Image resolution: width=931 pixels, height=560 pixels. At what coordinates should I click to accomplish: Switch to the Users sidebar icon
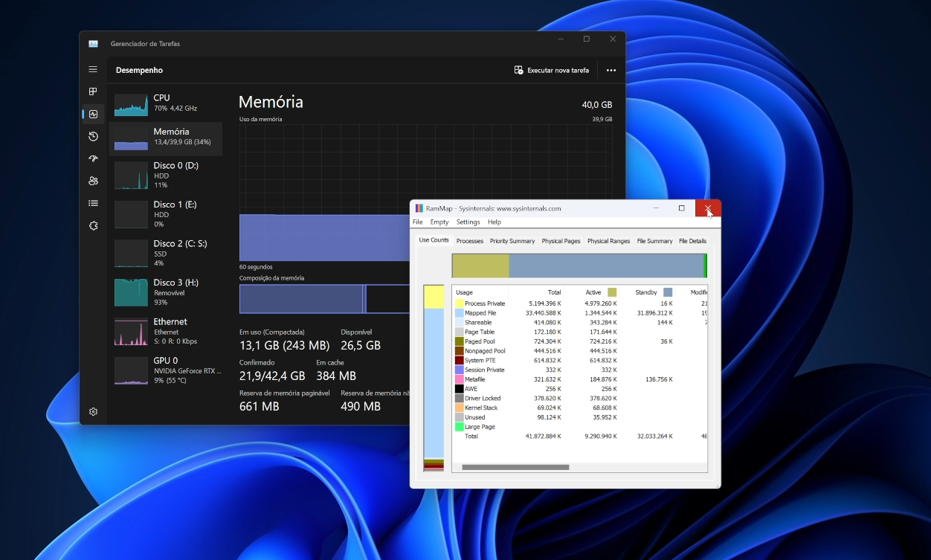click(x=93, y=181)
